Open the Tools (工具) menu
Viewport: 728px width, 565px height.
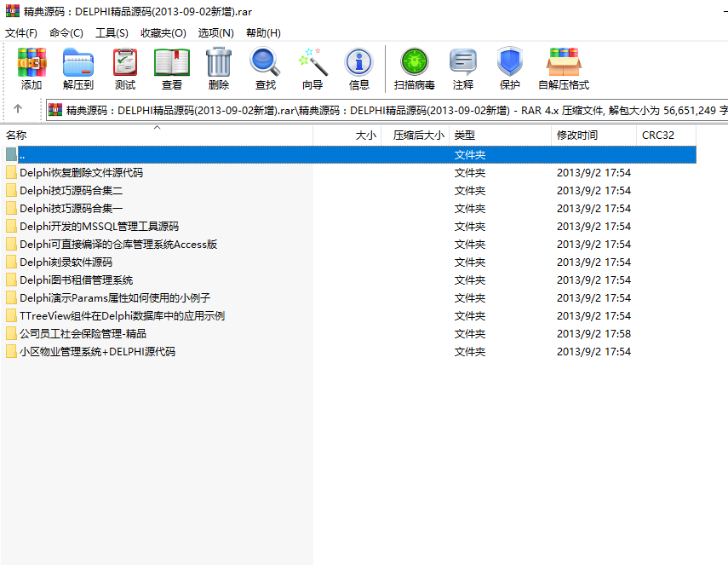(x=112, y=32)
